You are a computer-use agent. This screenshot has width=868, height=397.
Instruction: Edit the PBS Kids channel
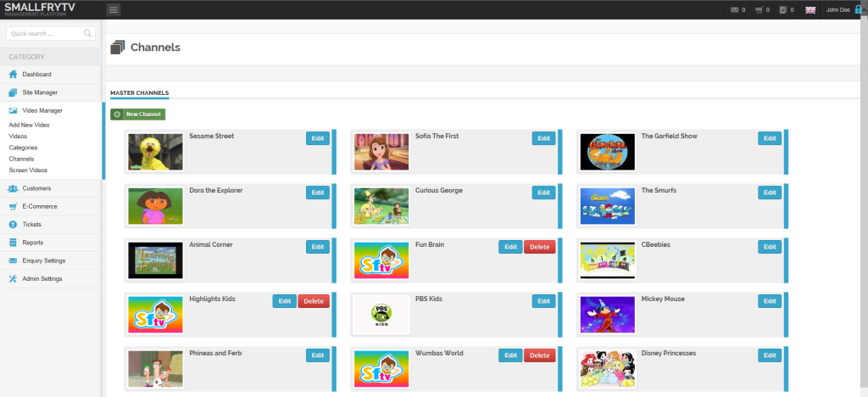click(543, 301)
